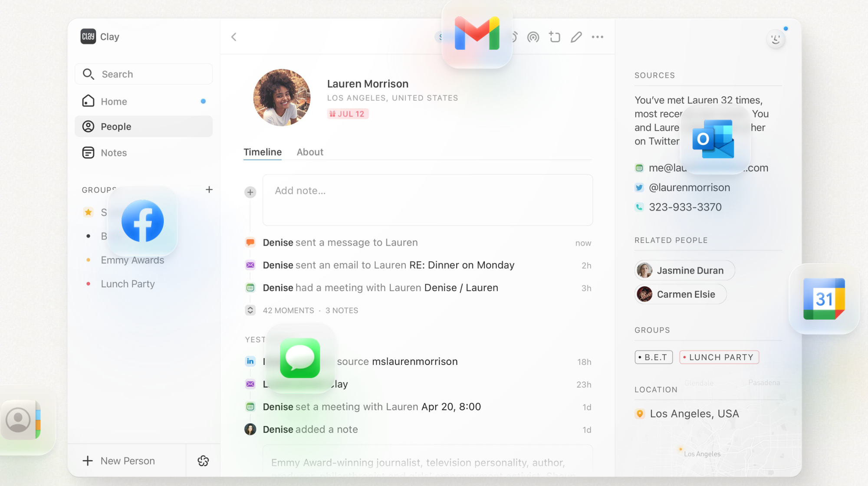Click the B.E.T group tag

click(654, 357)
